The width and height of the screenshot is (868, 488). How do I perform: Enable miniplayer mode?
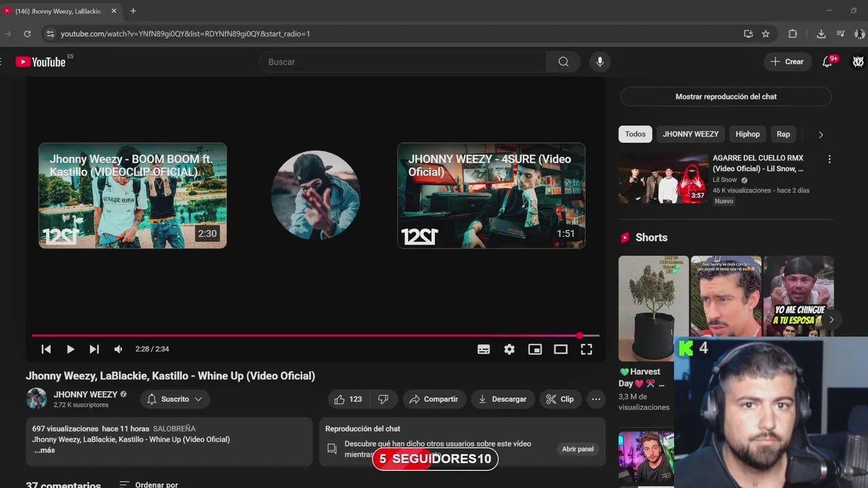(535, 349)
